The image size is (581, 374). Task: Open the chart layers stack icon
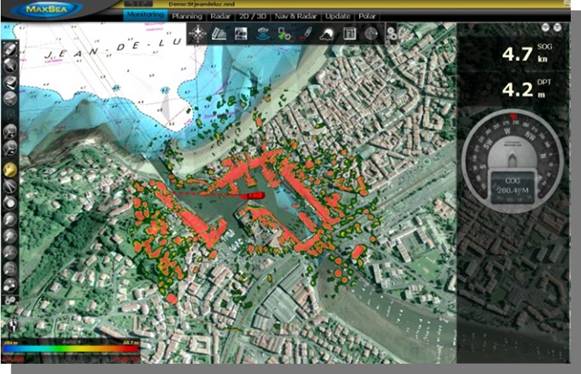pos(219,34)
